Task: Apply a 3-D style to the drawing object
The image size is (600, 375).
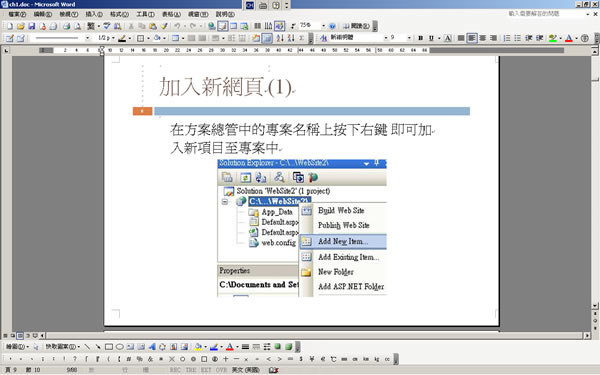Action: coord(288,347)
